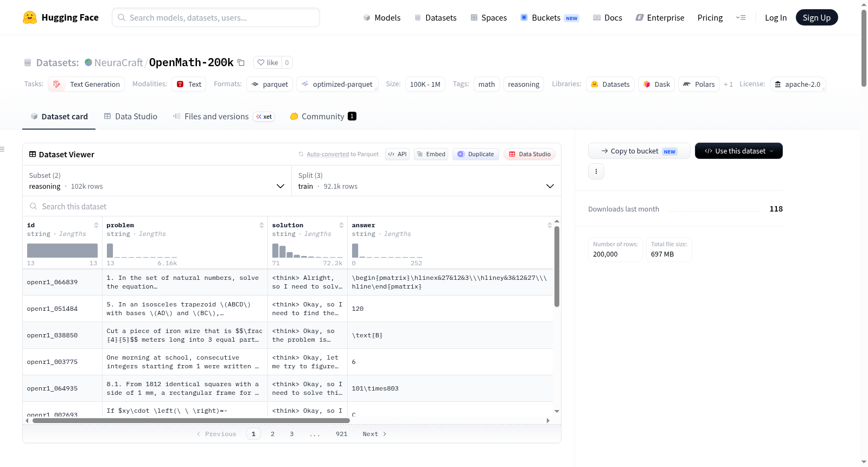Viewport: 868px width, 467px height.
Task: Go to page 2 of results
Action: (272, 434)
